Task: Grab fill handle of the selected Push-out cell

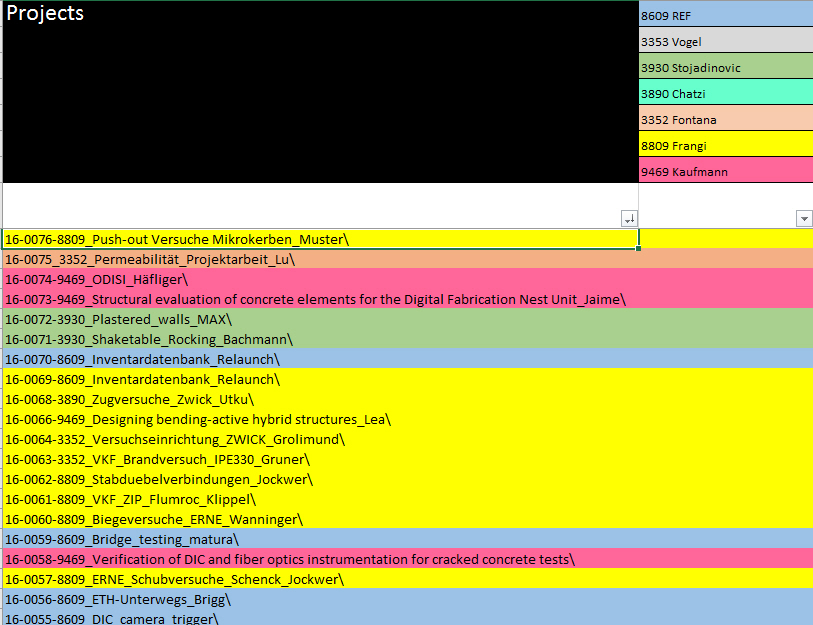Action: 638,248
